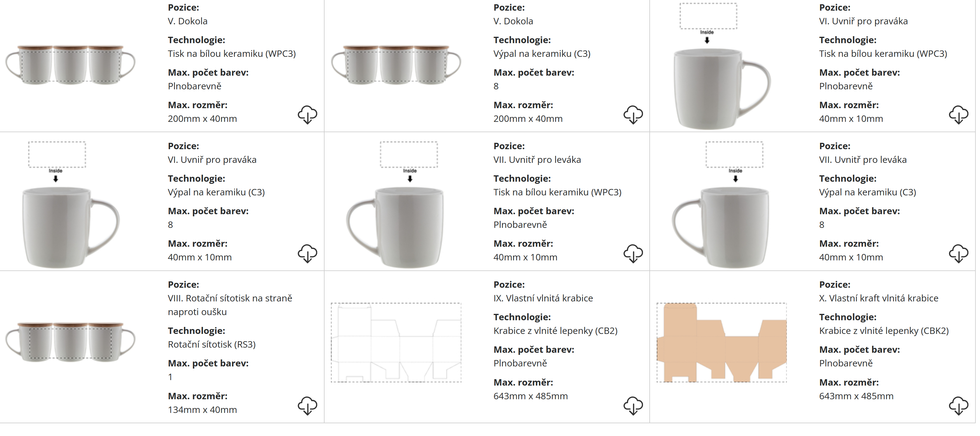Download the CB2 vlnitá krabice template
The image size is (980, 436).
coord(633,406)
